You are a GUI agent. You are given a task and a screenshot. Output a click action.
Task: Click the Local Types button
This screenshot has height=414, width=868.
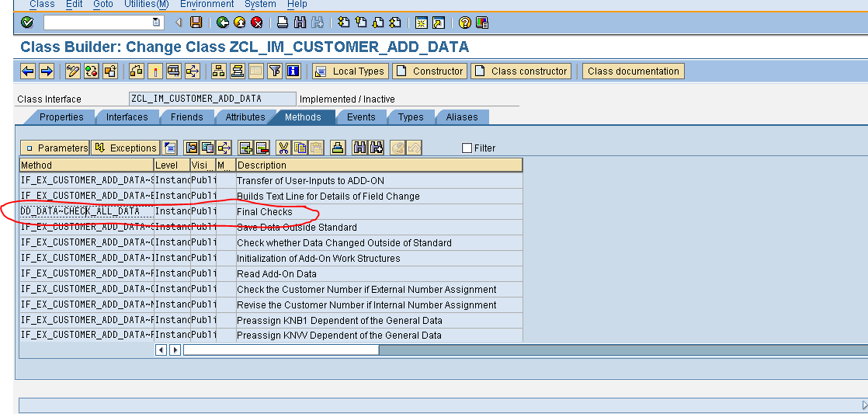click(x=351, y=71)
